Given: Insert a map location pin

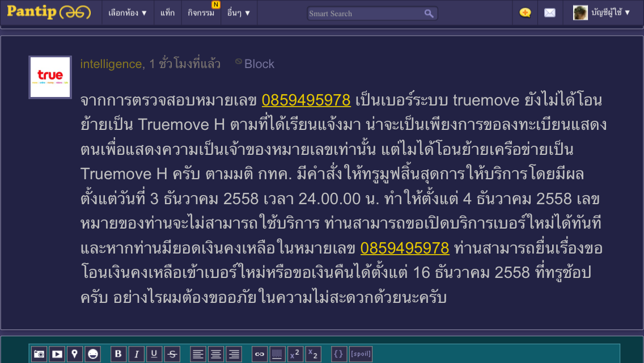Looking at the screenshot, I should (75, 354).
